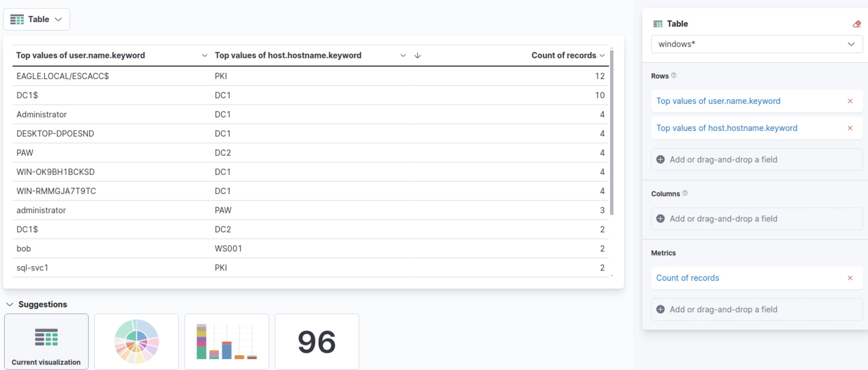Select the pie chart suggestion
This screenshot has height=370, width=868.
pyautogui.click(x=136, y=341)
